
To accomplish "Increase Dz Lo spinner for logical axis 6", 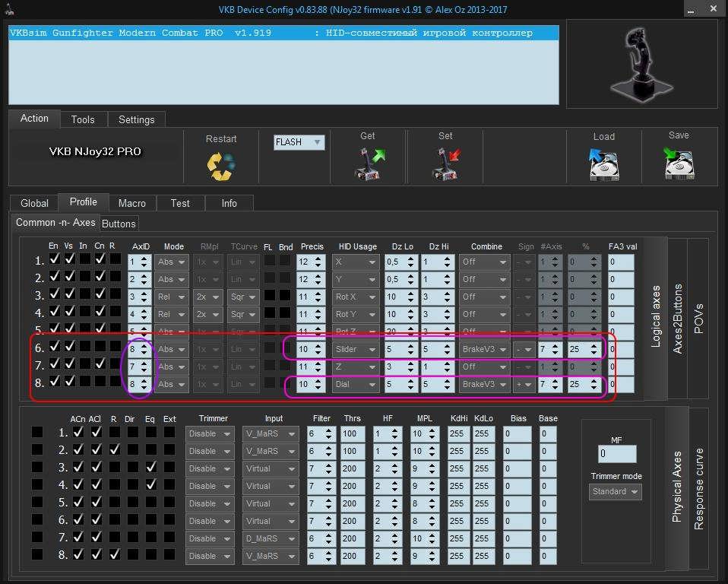I will tap(411, 346).
